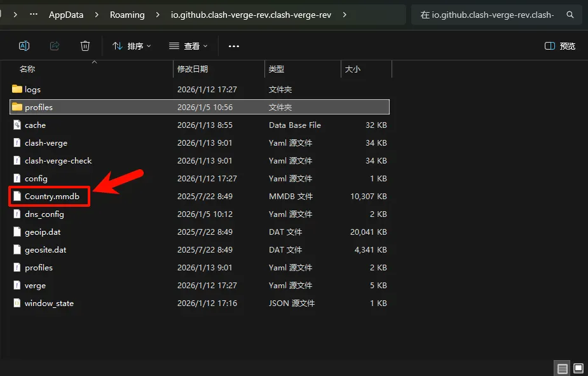Click the 2026/1/5 10:12 date cell

[205, 214]
